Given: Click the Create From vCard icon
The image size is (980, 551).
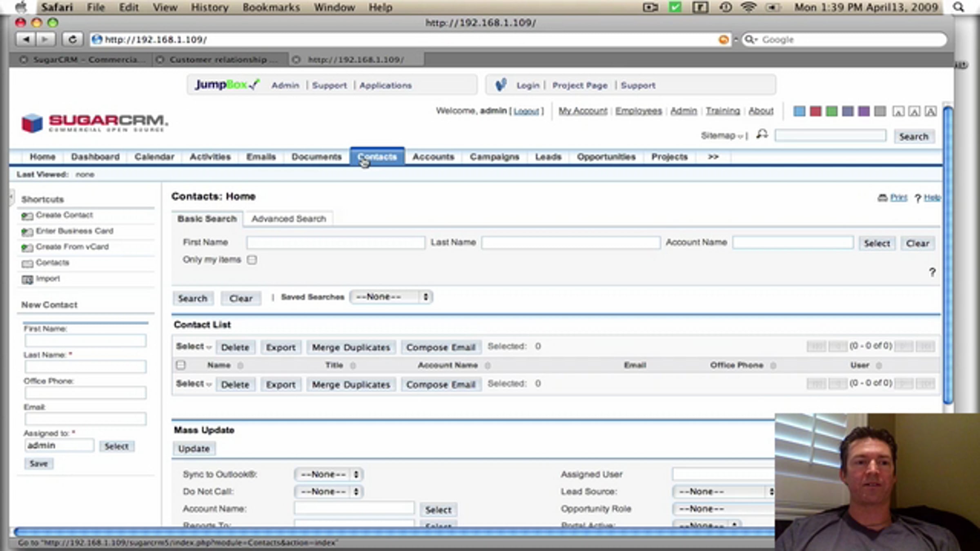Looking at the screenshot, I should click(x=27, y=248).
